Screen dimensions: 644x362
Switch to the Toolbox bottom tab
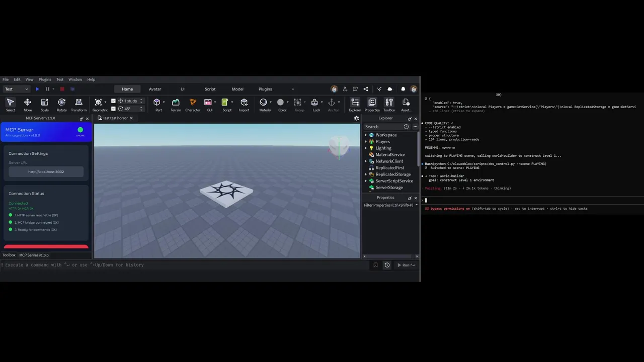tap(9, 255)
